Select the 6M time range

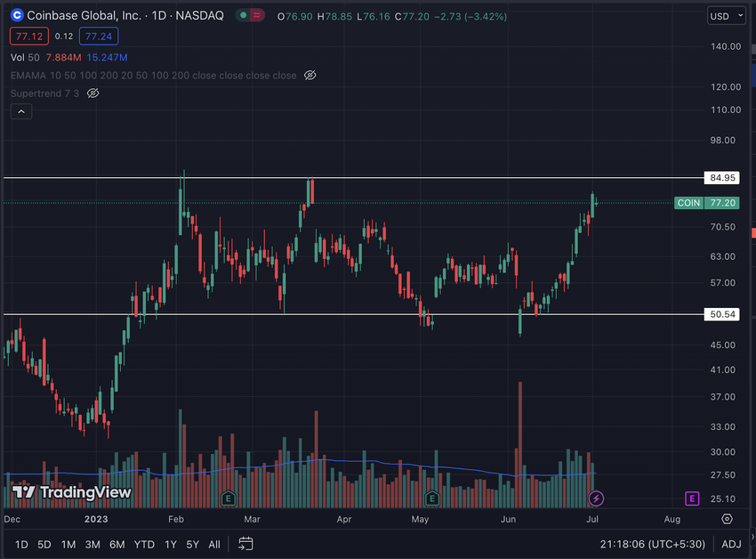[x=117, y=545]
